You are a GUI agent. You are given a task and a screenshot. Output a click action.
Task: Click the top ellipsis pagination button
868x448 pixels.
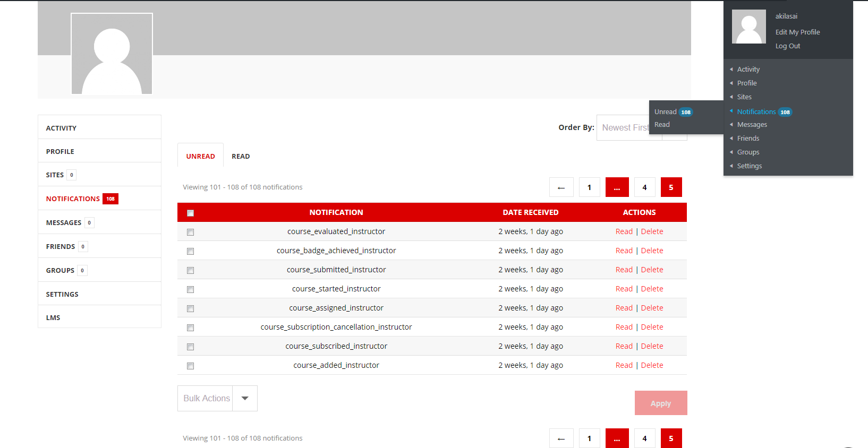point(617,187)
